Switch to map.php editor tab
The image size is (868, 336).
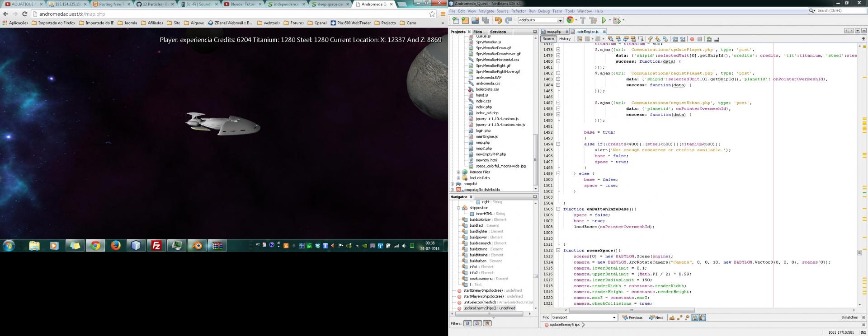554,32
